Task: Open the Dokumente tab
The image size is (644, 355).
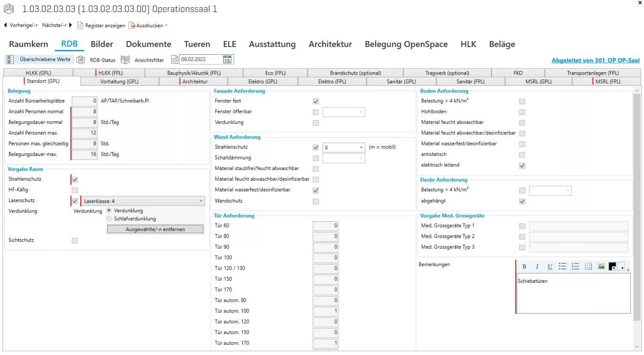Action: 148,44
